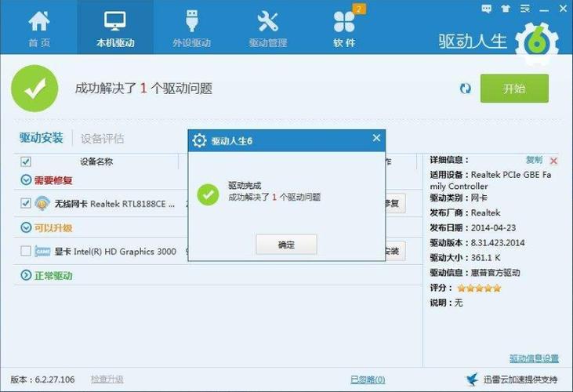The image size is (573, 392).
Task: Click the green 开始 button
Action: [x=514, y=89]
